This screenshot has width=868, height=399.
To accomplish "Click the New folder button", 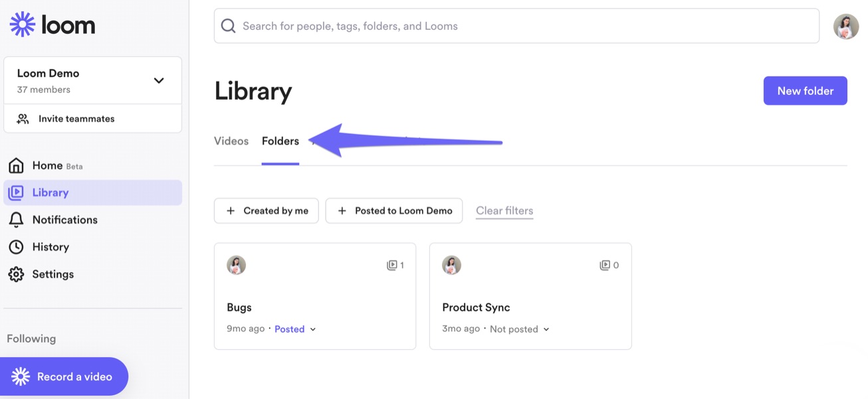I will (806, 91).
